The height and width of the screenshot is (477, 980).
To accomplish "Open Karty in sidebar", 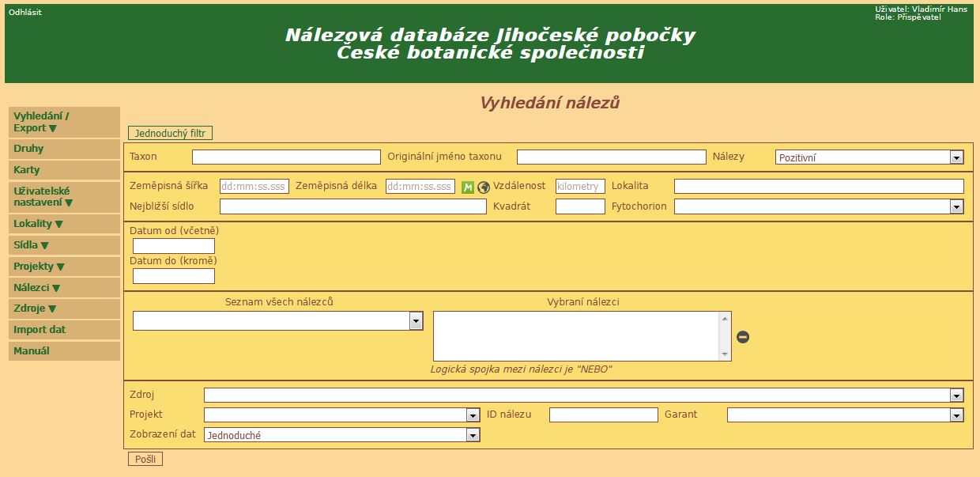I will click(64, 170).
